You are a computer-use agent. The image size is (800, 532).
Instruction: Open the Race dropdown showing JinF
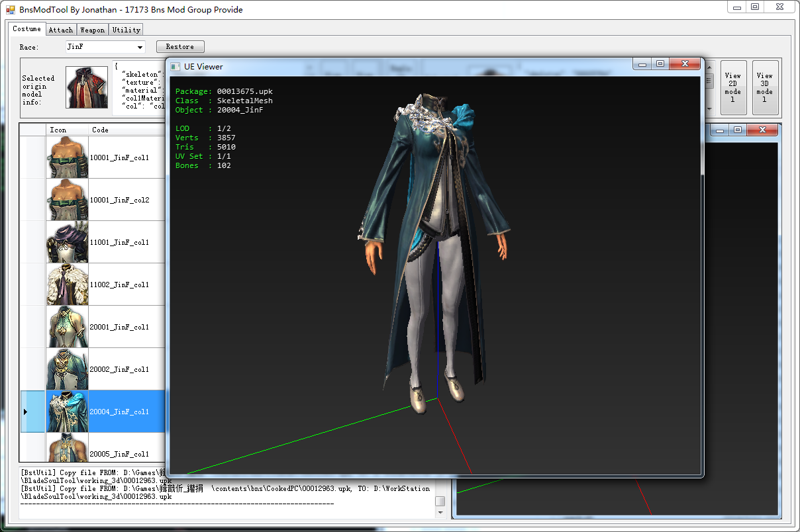105,47
